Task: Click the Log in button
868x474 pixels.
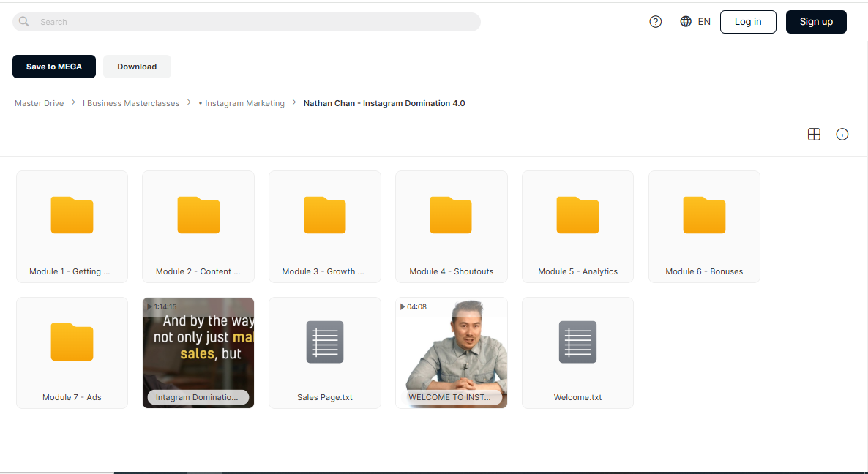Action: [x=748, y=21]
